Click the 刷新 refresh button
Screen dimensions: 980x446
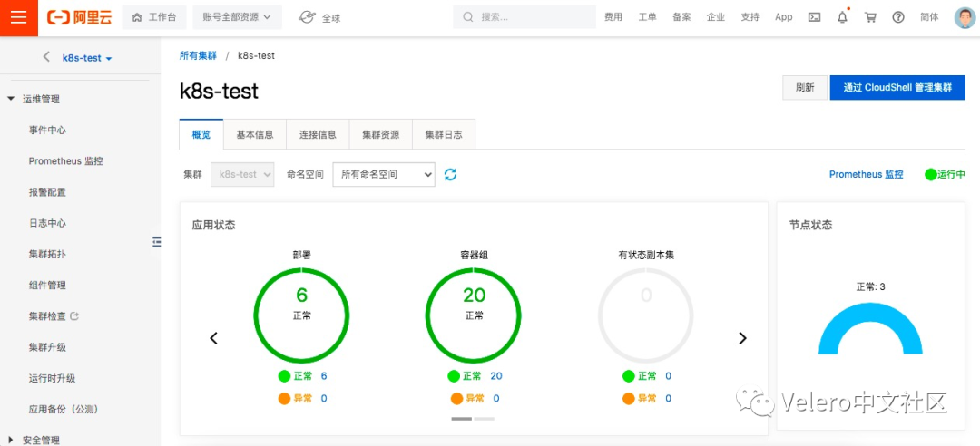(x=805, y=87)
